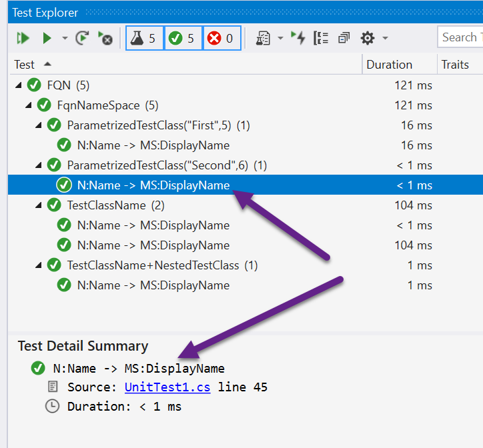Collapse the FQN (5) root node

(19, 85)
